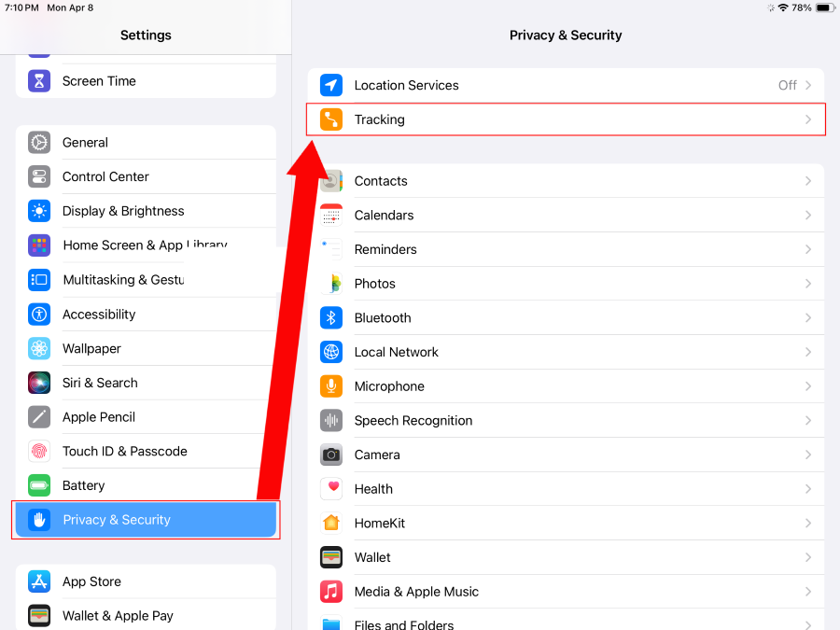Tap the battery indicator in status bar

coord(825,7)
